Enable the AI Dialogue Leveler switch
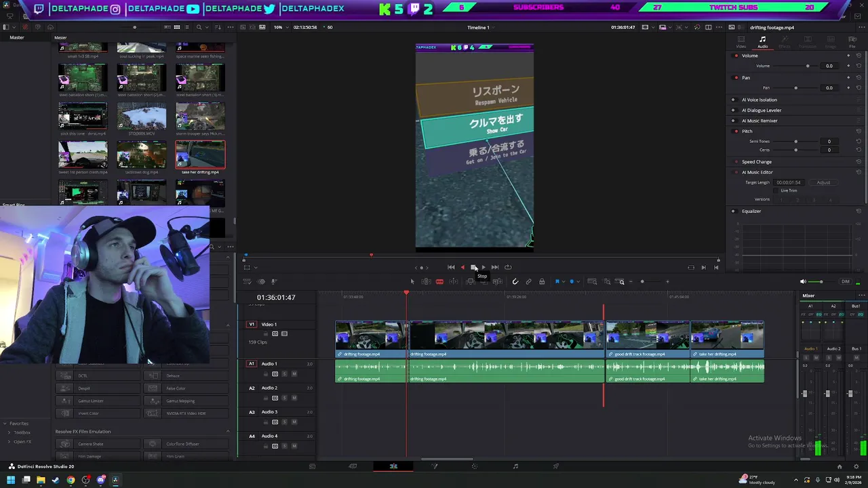Viewport: 868px width, 488px height. click(733, 110)
